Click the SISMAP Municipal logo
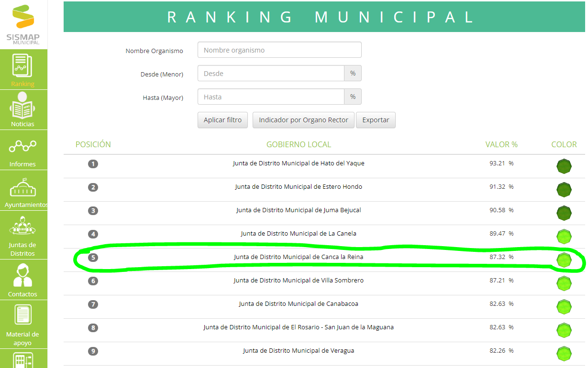The height and width of the screenshot is (368, 588). tap(23, 25)
